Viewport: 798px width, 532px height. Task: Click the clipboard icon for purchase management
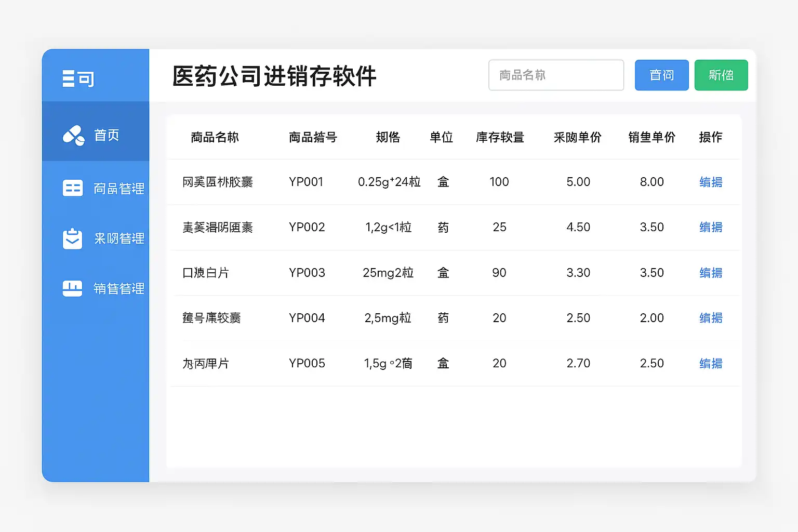coord(72,238)
